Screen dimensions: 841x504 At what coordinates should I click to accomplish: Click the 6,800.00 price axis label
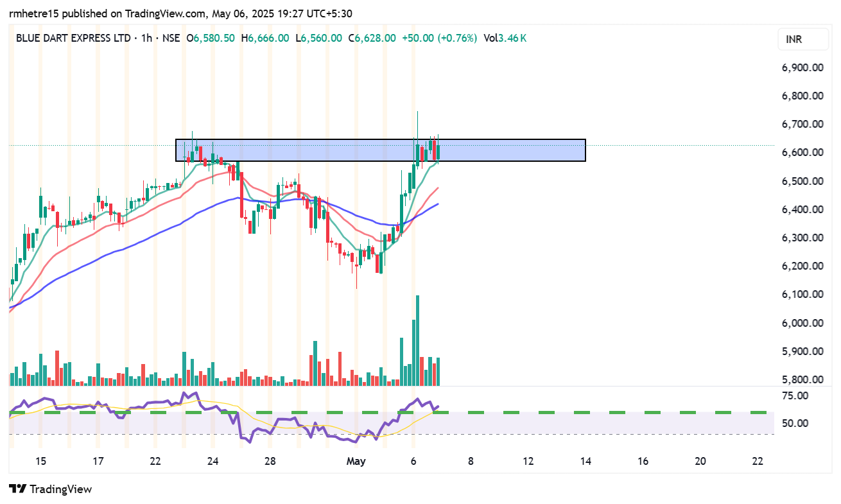(x=802, y=96)
